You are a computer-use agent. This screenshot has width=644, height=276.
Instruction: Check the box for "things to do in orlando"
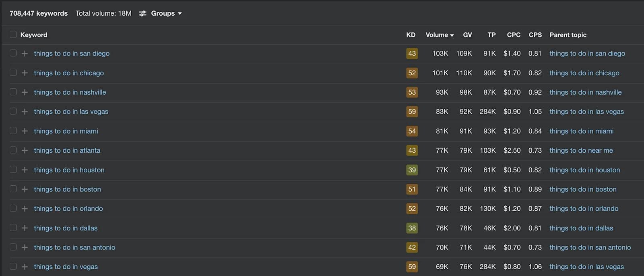pos(12,208)
